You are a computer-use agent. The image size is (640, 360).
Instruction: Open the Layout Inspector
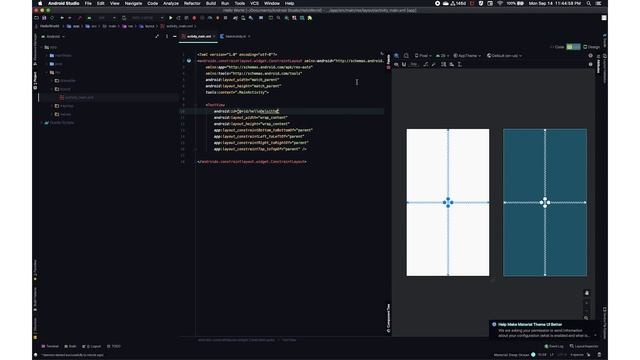point(584,346)
